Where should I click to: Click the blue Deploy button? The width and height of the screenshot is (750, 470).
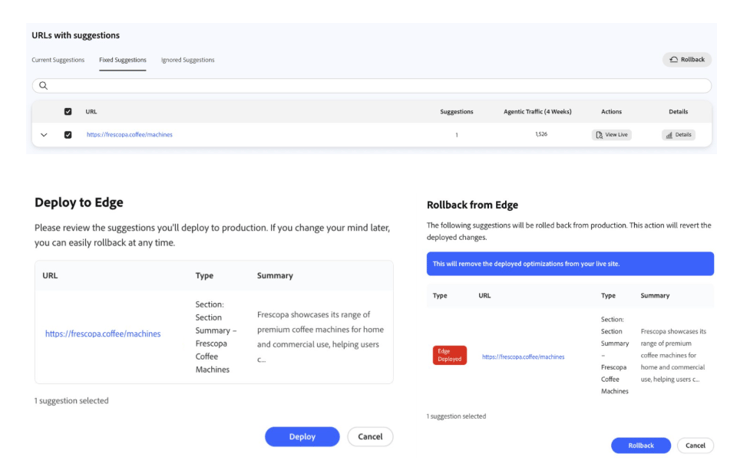[x=302, y=437]
